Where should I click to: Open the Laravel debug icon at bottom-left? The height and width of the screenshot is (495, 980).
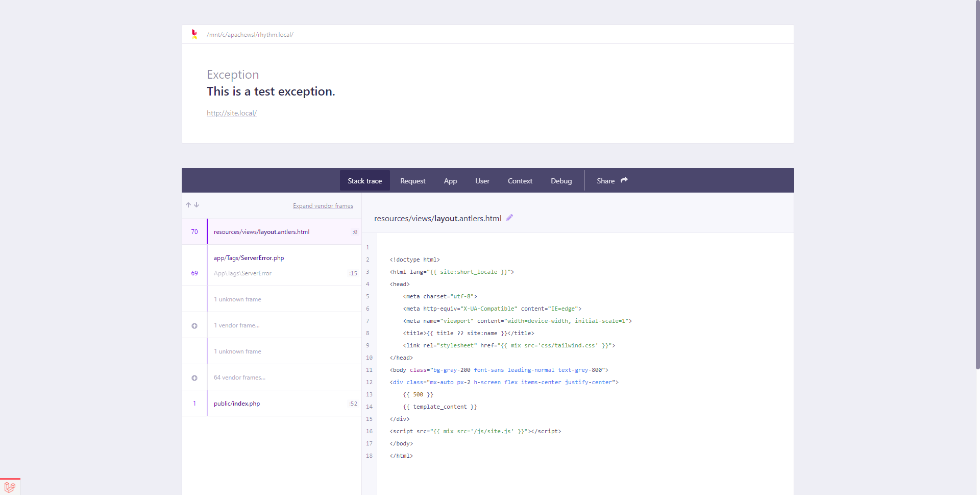pos(10,487)
